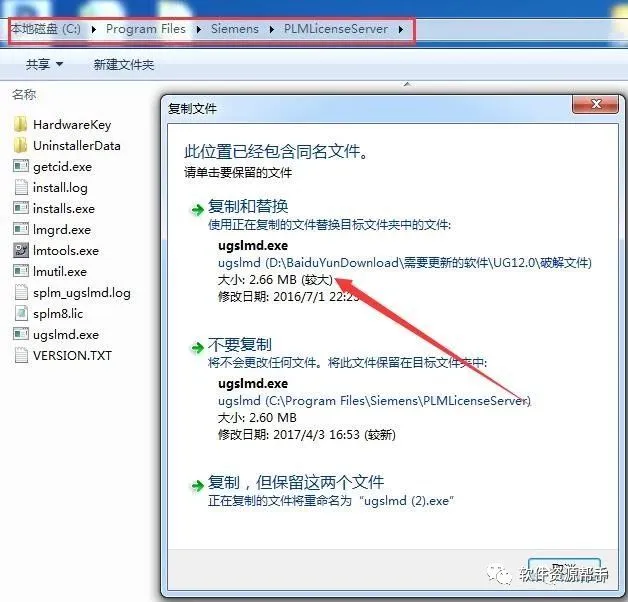Select the UninstallerData folder icon
This screenshot has height=602, width=628.
(20, 145)
